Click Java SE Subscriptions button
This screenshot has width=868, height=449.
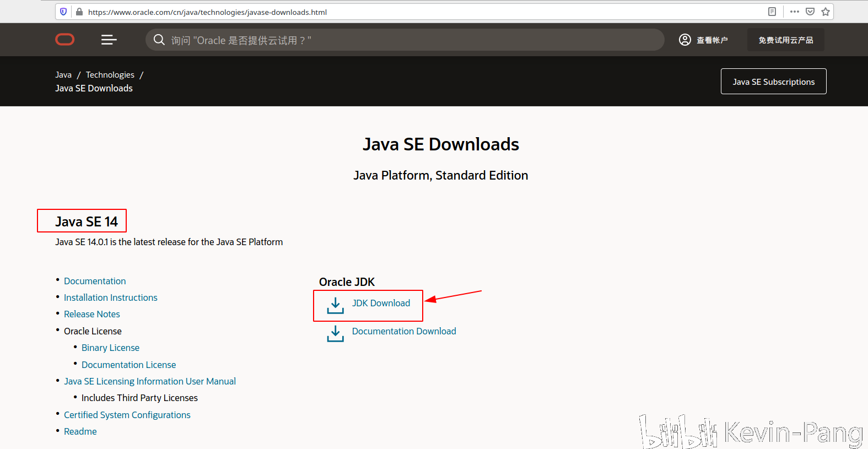pos(774,82)
